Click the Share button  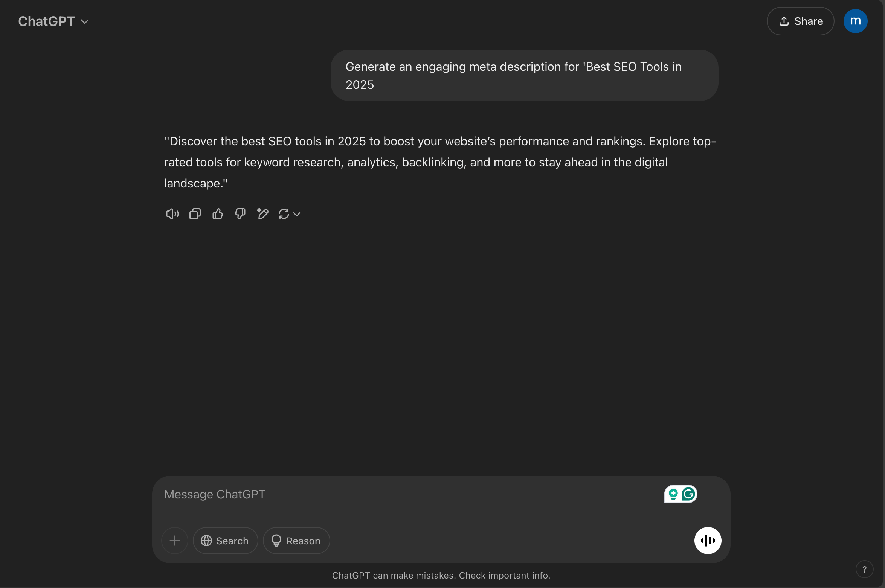click(800, 21)
